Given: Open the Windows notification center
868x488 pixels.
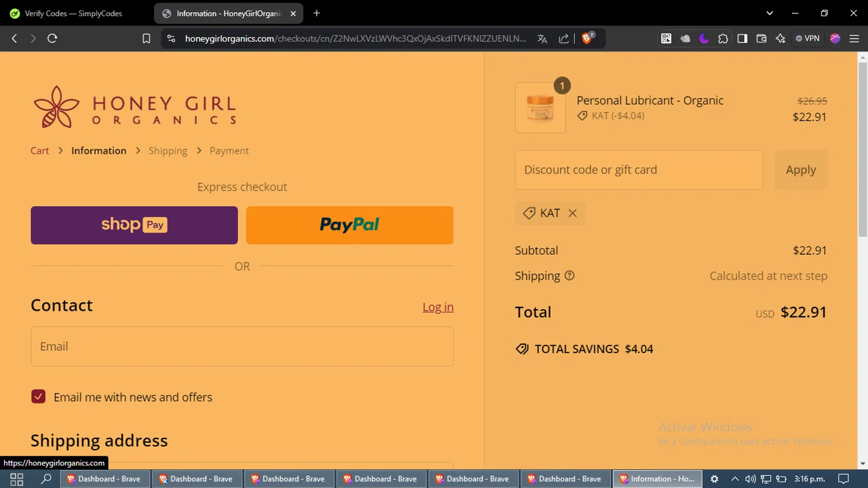Looking at the screenshot, I should 844,479.
